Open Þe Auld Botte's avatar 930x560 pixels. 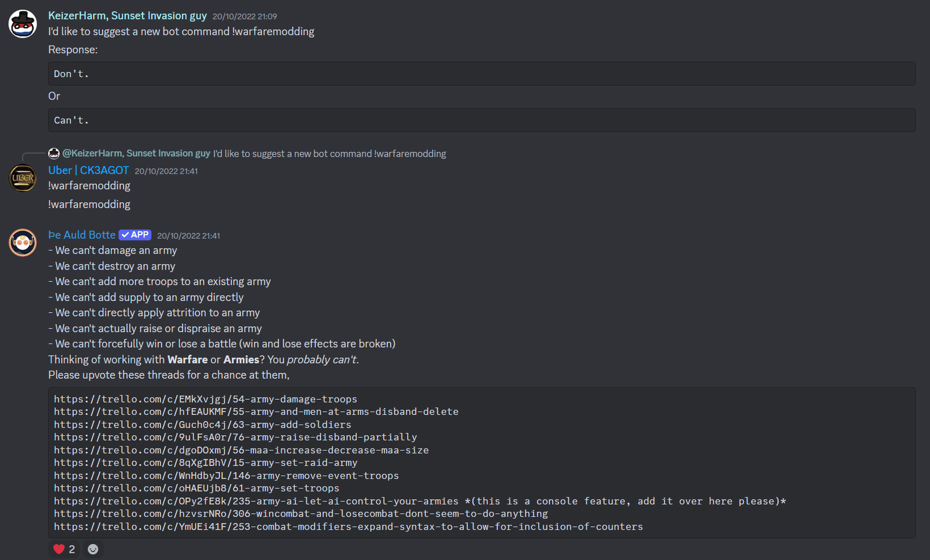[23, 242]
